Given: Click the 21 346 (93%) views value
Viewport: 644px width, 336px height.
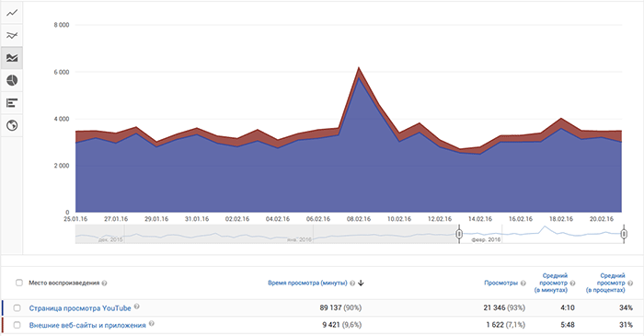Looking at the screenshot, I should [x=504, y=307].
